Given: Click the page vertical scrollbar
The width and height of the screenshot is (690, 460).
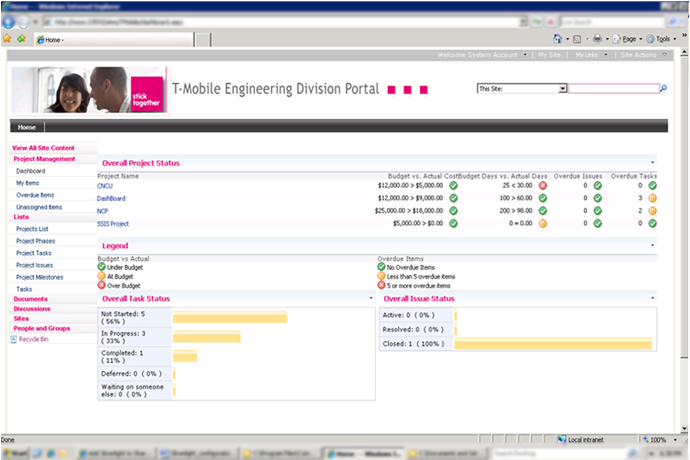Looking at the screenshot, I should pos(684,240).
